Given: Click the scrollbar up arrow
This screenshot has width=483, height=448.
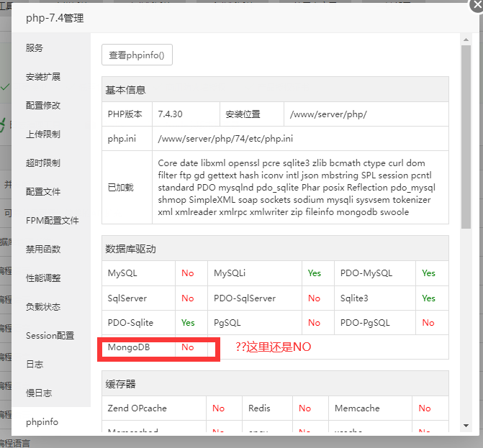Looking at the screenshot, I should point(466,40).
